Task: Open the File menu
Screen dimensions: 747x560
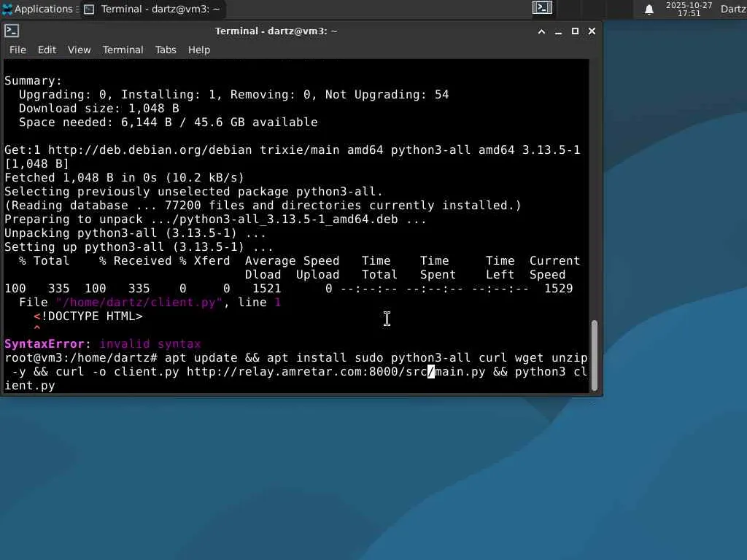Action: point(18,50)
